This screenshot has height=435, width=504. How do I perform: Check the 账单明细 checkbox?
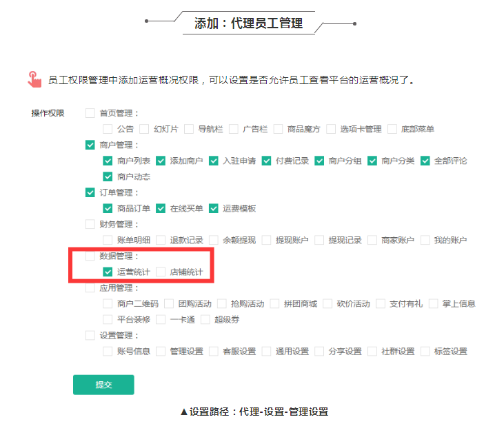(108, 240)
